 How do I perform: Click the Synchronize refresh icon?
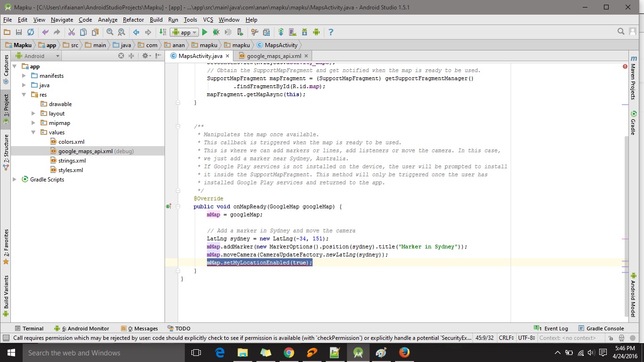(x=31, y=32)
